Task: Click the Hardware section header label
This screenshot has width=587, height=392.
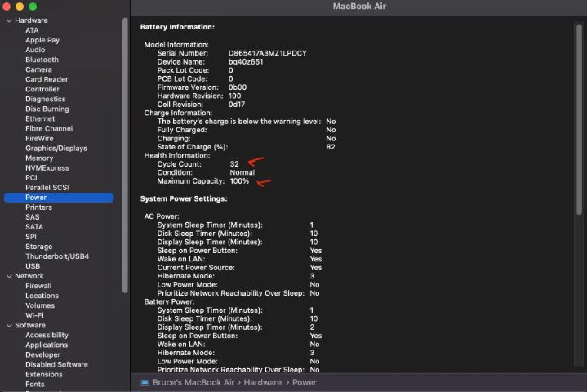Action: [31, 20]
